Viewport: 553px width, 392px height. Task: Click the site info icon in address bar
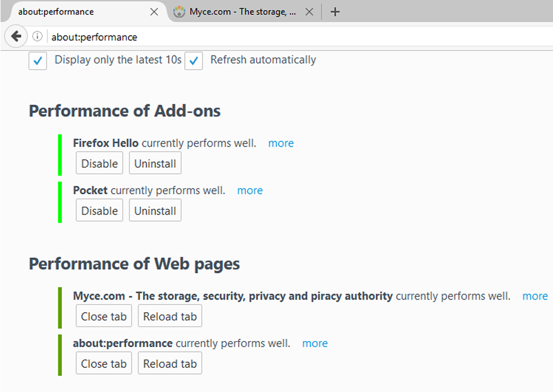click(x=37, y=37)
